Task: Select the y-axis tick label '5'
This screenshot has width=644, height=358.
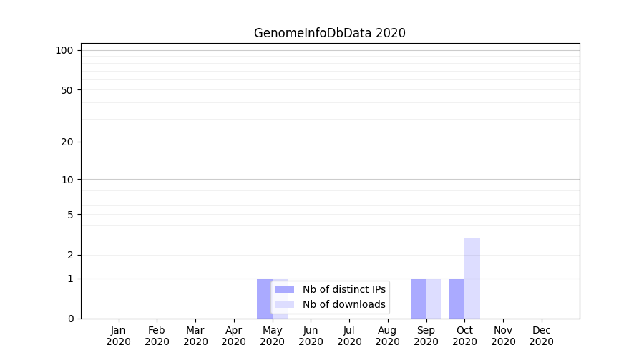Action: click(x=70, y=215)
